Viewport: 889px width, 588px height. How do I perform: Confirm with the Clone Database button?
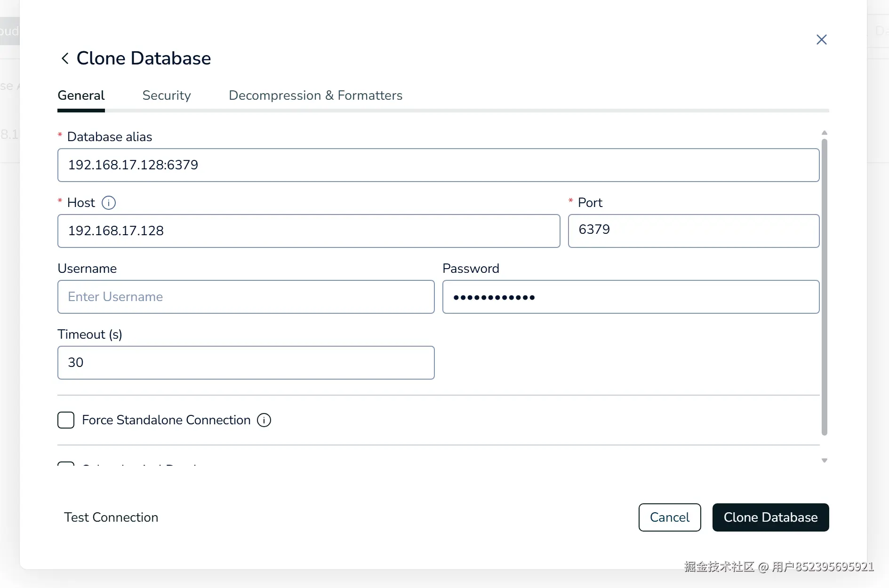770,517
